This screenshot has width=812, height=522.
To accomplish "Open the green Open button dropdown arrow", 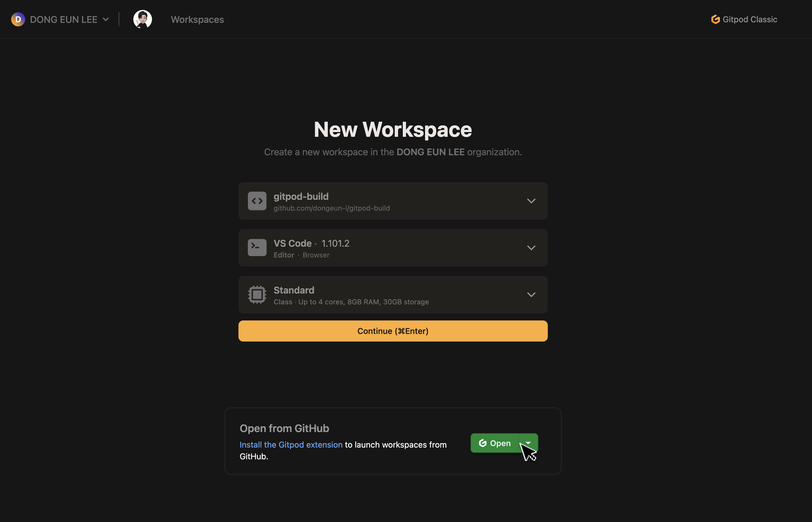I will coord(528,443).
